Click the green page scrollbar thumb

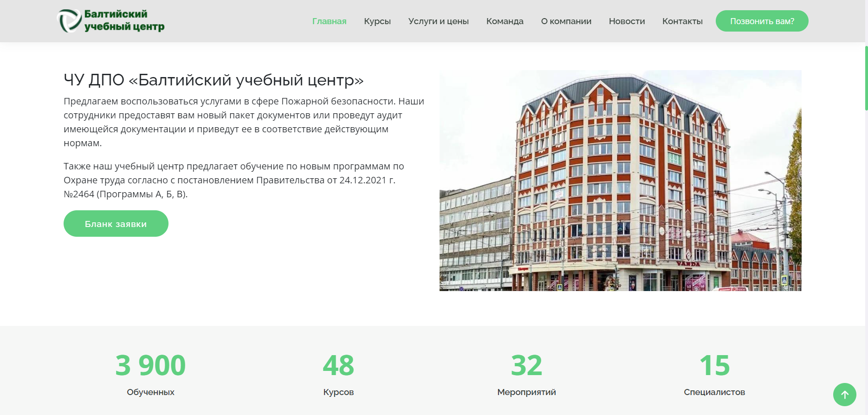tap(866, 78)
